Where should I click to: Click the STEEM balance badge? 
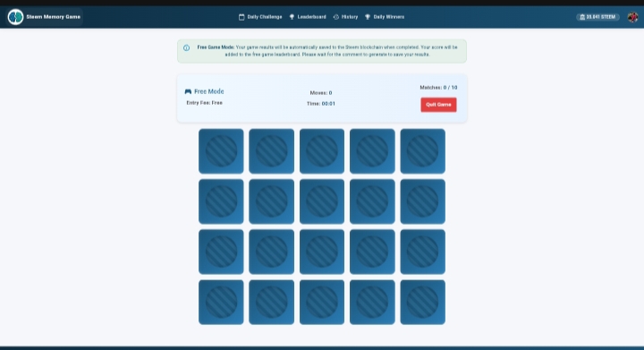tap(597, 17)
